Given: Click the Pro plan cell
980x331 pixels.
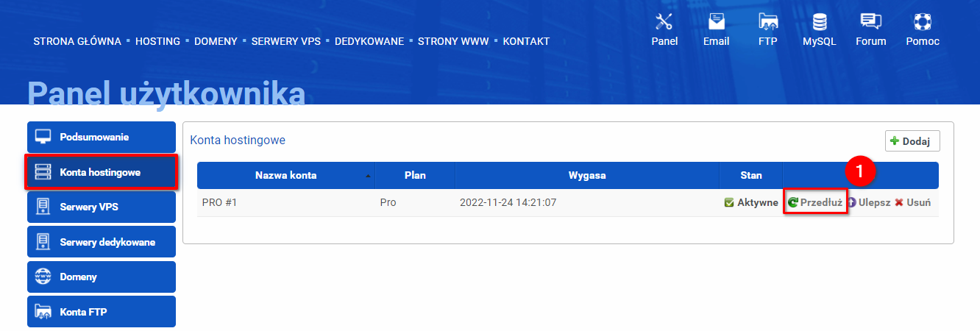Looking at the screenshot, I should click(x=415, y=202).
